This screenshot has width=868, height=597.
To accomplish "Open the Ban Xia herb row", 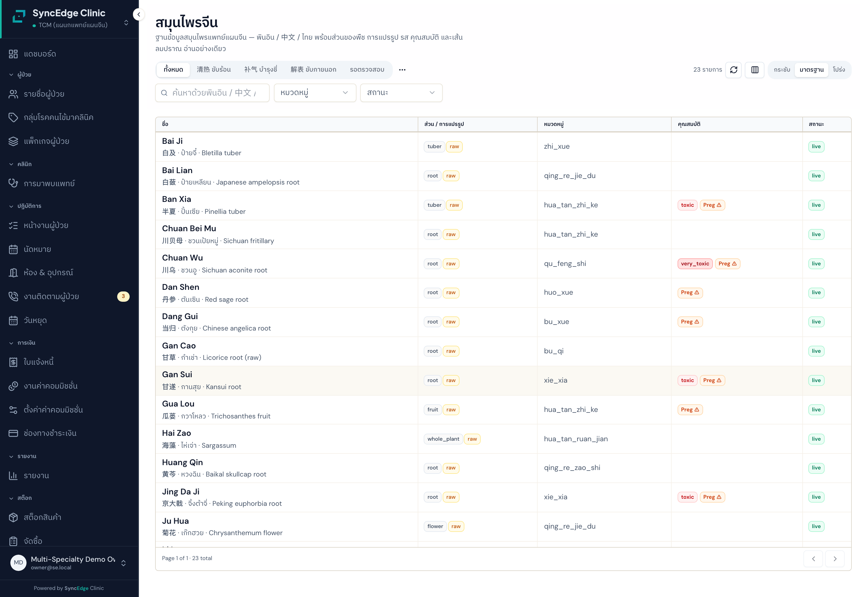I will point(503,205).
